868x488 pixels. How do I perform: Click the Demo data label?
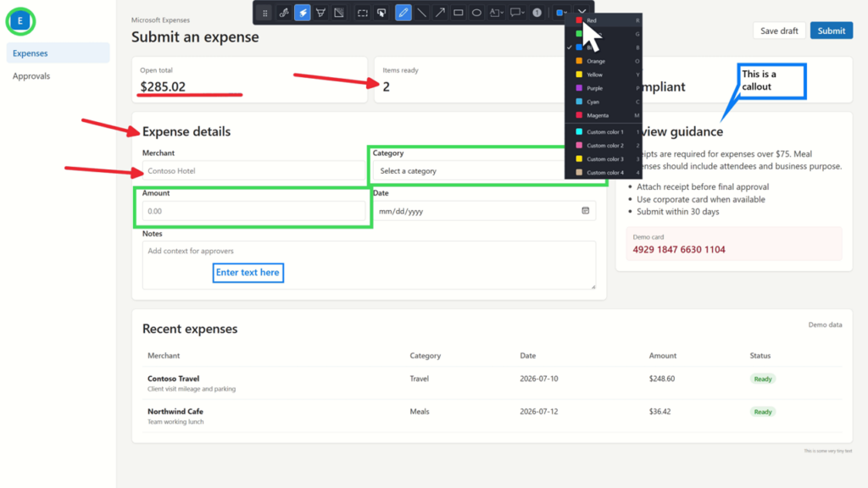point(825,324)
